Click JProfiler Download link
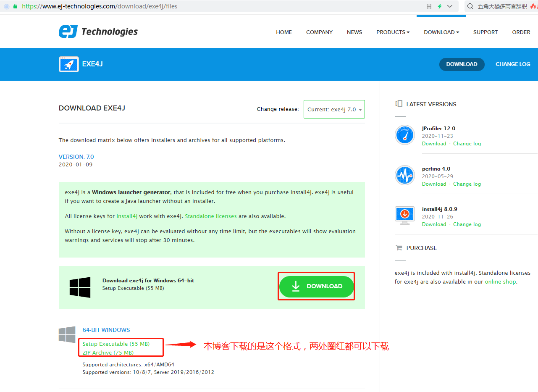The width and height of the screenshot is (538, 392). [434, 144]
